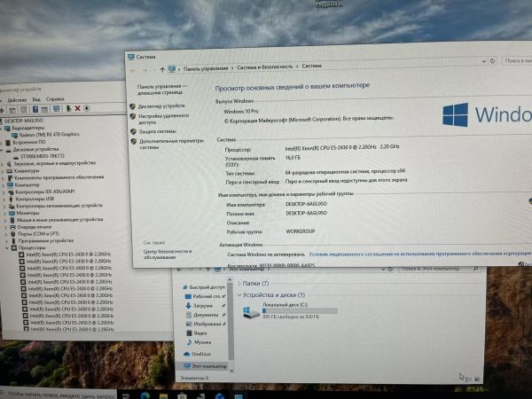
Task: Expand Мыши и иные указывающие устройства
Action: click(x=5, y=220)
